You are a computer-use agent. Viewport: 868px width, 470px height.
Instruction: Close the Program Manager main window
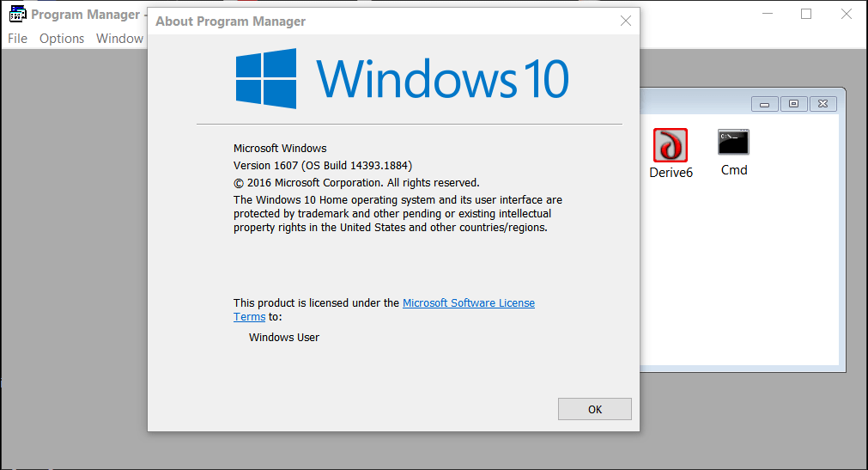pyautogui.click(x=847, y=14)
